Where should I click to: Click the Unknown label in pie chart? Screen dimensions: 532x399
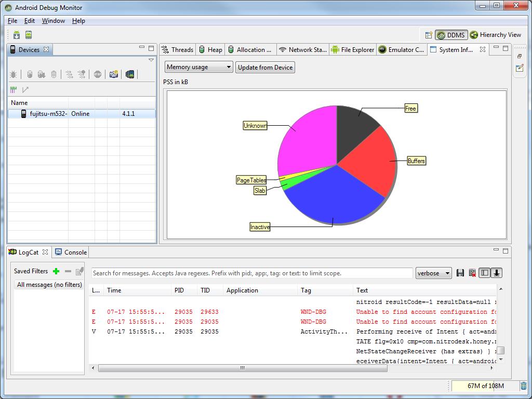255,126
